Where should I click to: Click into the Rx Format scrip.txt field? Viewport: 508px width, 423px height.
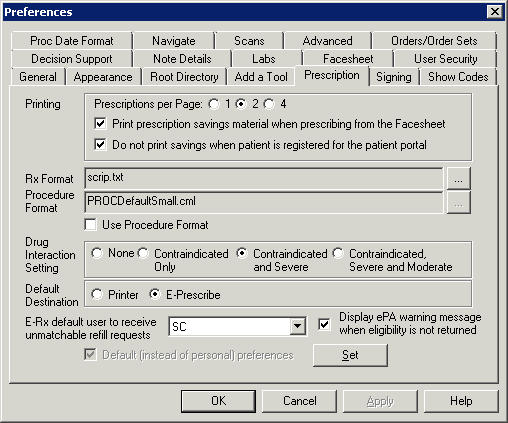point(264,178)
